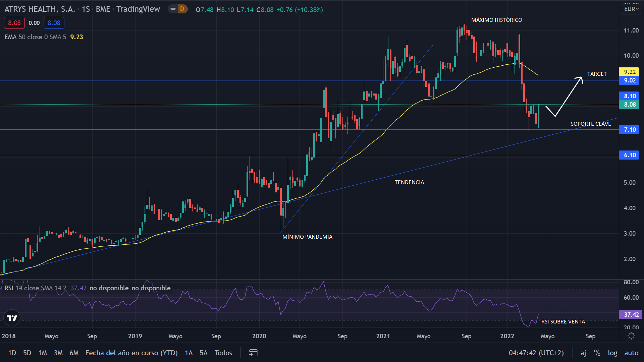Select the YTD date range

coord(131,353)
